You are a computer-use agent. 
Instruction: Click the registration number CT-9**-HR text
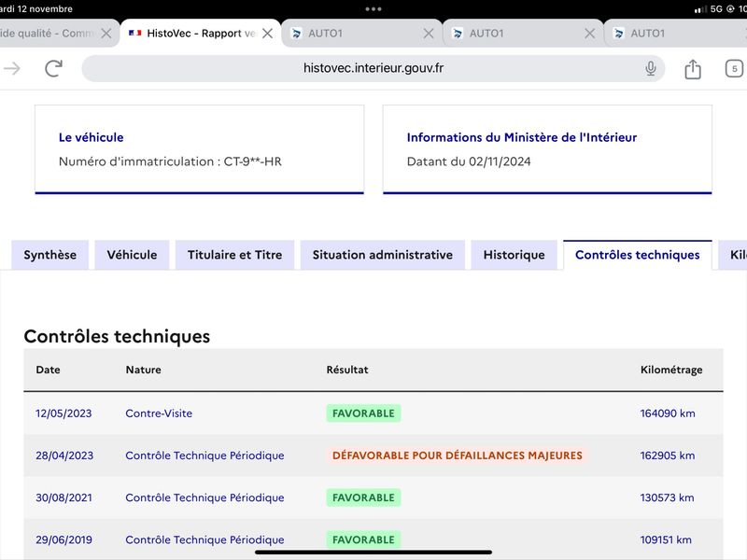[x=252, y=161]
